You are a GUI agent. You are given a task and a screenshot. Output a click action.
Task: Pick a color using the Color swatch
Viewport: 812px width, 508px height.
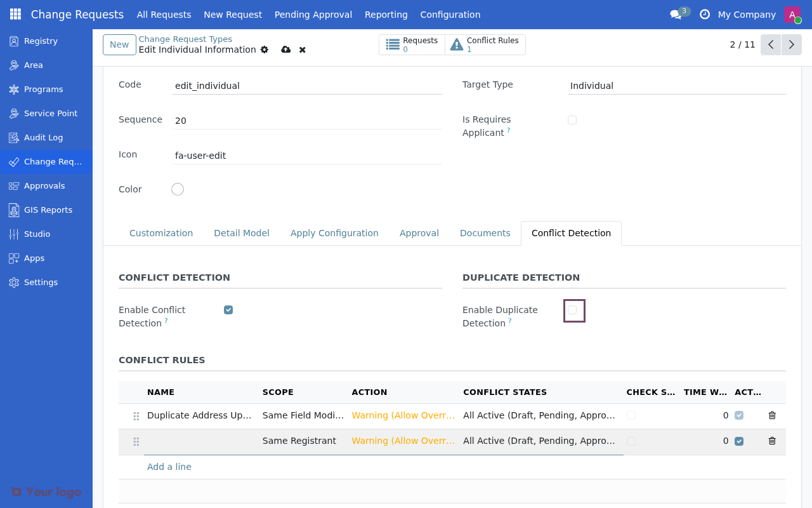coord(177,189)
